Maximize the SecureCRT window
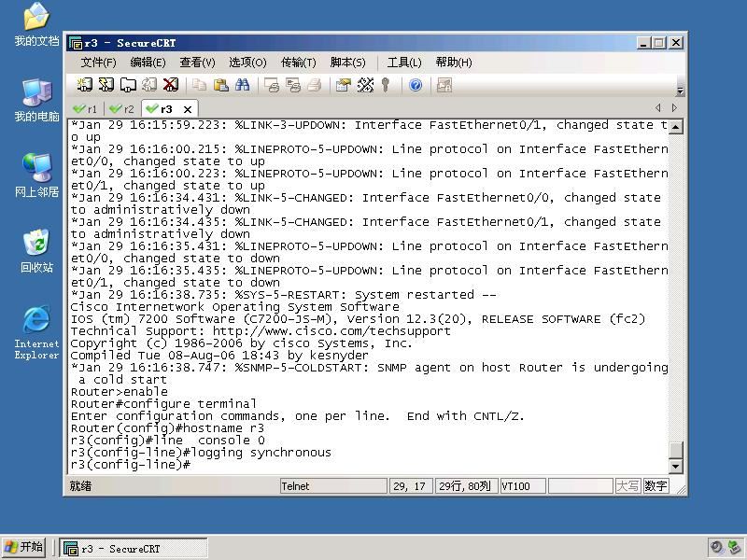 pyautogui.click(x=659, y=43)
